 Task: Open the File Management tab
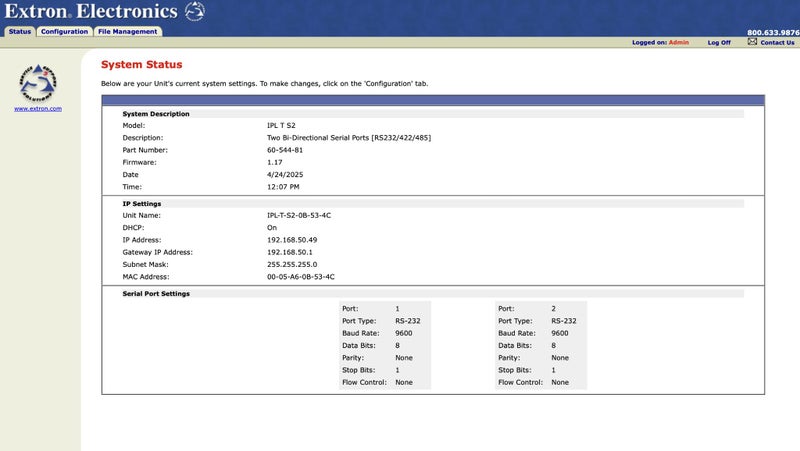(128, 32)
